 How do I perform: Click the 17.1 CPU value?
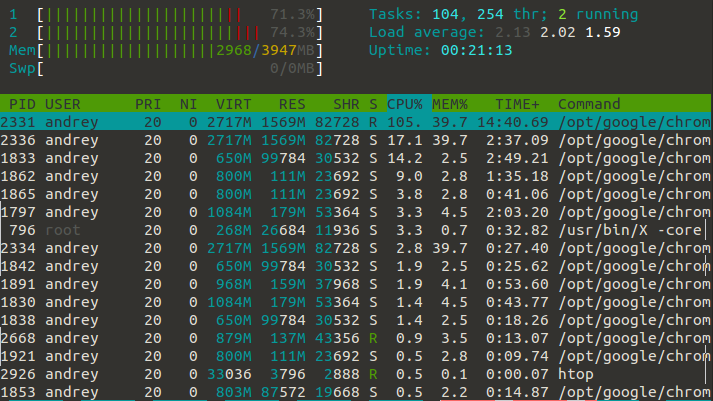point(405,140)
